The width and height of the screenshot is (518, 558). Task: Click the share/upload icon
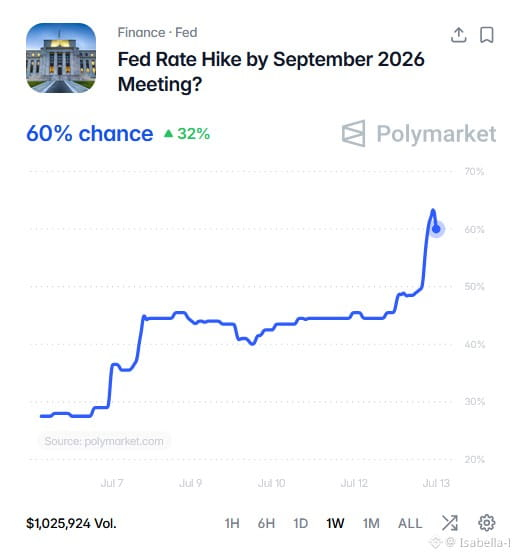[x=459, y=35]
